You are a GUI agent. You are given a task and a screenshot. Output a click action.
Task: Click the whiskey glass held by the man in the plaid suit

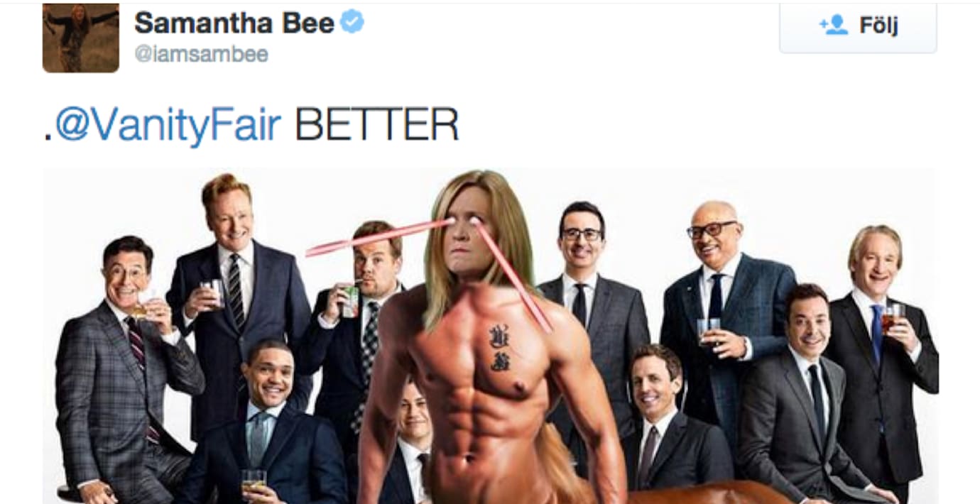(x=142, y=304)
